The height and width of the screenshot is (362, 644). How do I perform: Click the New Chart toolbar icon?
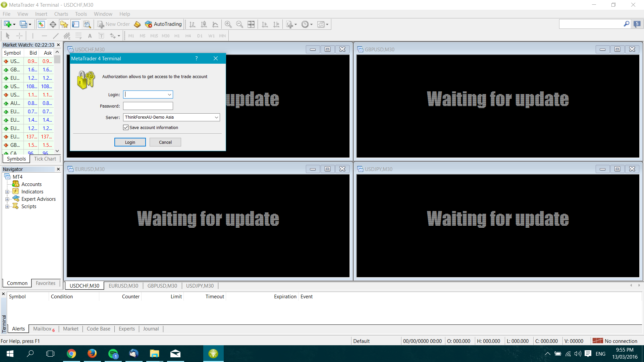(x=9, y=24)
